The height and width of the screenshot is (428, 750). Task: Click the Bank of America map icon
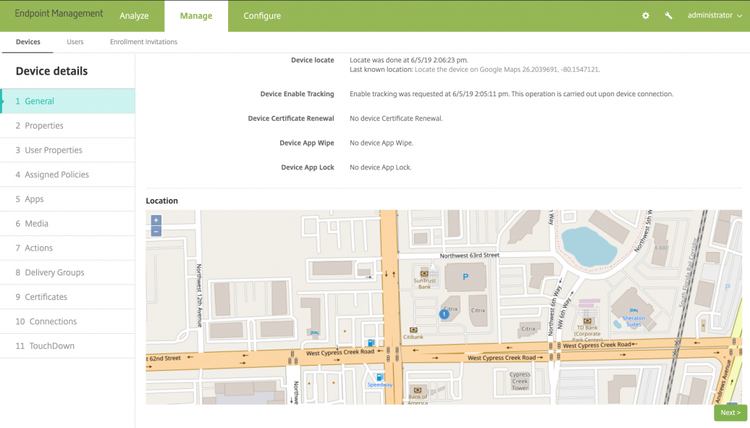pyautogui.click(x=418, y=390)
